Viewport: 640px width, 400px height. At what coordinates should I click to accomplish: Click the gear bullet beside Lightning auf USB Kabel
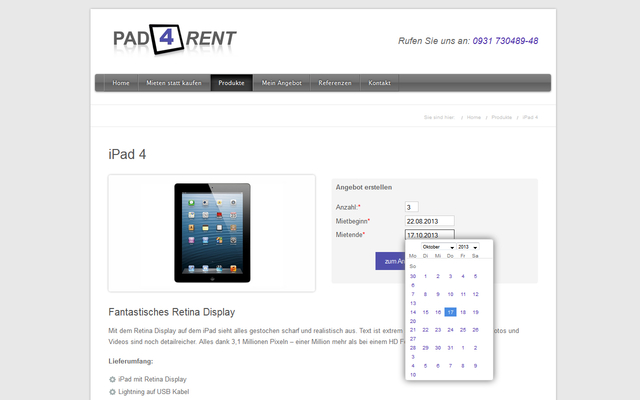(112, 392)
